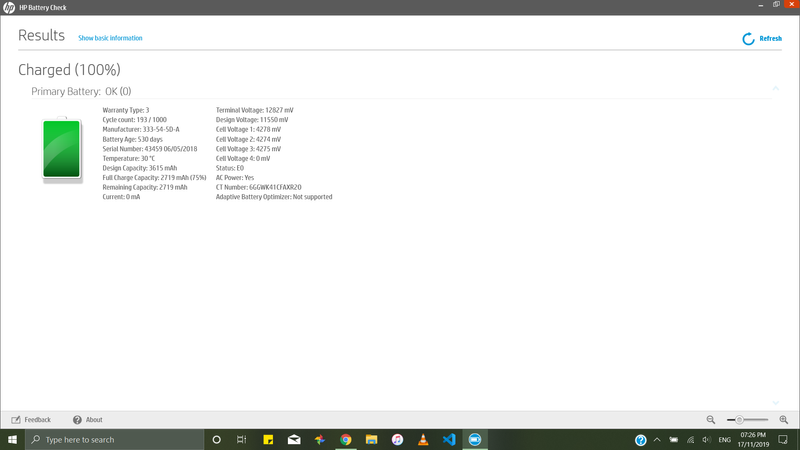Open Cortana circle icon on taskbar
800x450 pixels.
click(x=216, y=439)
